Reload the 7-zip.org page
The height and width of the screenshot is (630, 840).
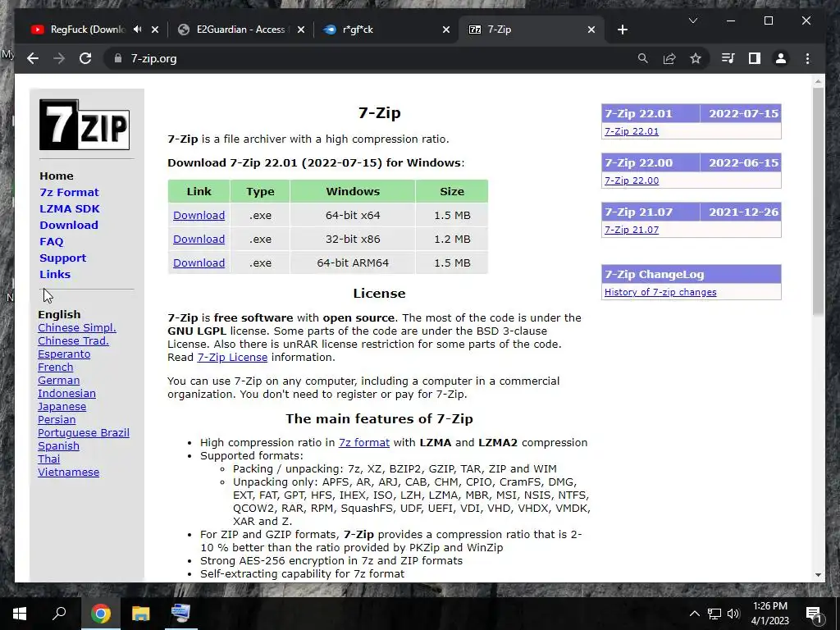pos(85,58)
